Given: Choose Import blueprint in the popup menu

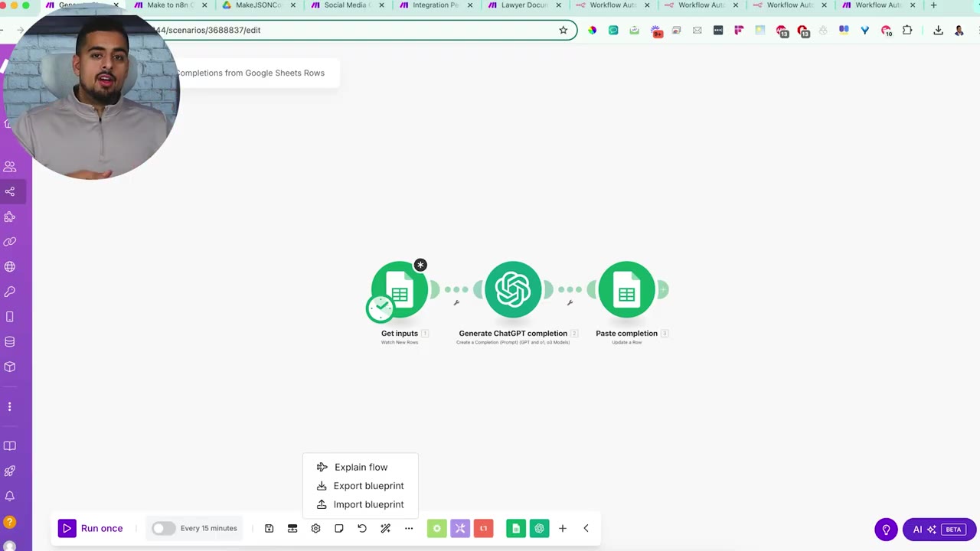Looking at the screenshot, I should [361, 504].
